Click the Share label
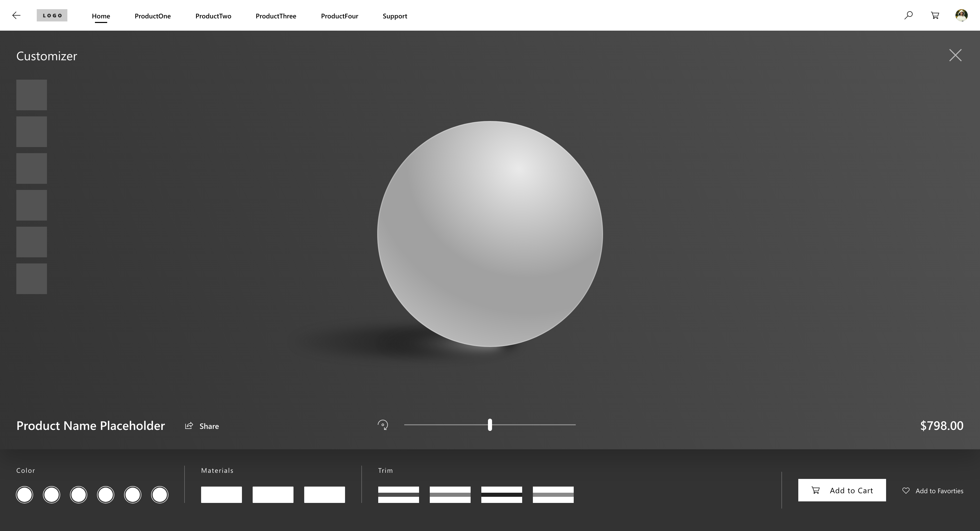This screenshot has height=531, width=980. [209, 426]
